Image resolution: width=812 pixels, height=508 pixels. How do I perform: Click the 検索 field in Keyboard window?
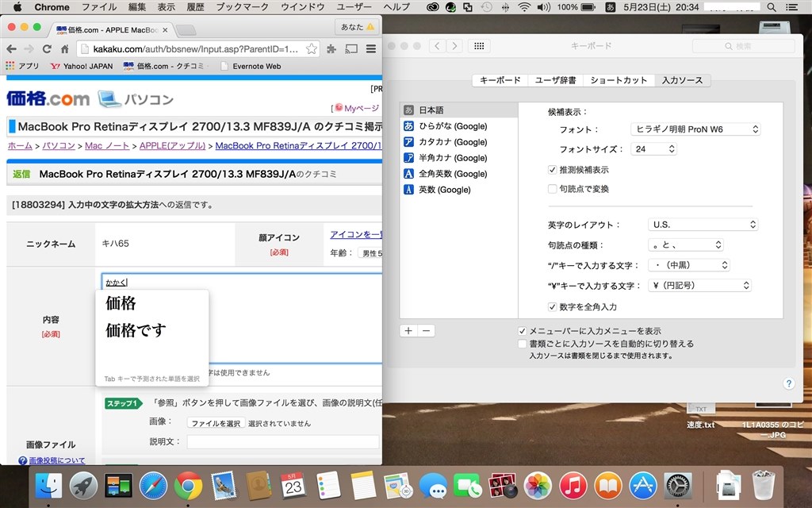pos(743,46)
